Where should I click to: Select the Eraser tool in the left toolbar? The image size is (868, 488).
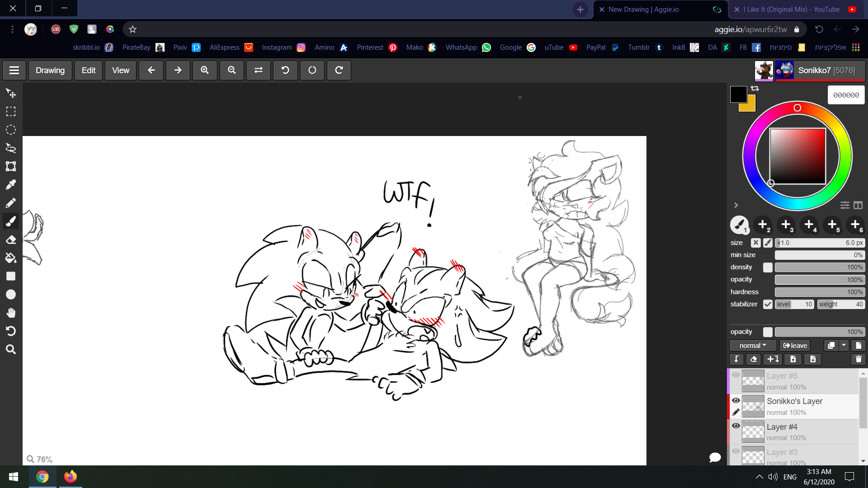(x=11, y=239)
